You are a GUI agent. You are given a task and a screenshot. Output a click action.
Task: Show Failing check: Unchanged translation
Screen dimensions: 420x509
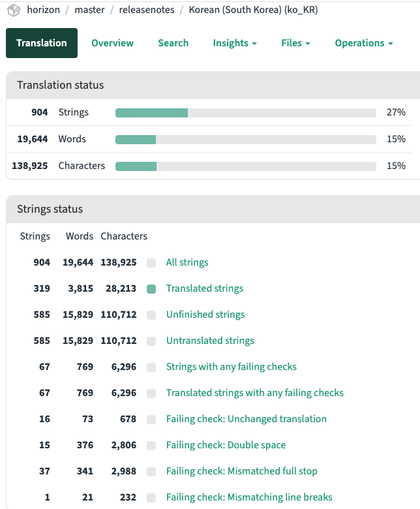click(246, 419)
